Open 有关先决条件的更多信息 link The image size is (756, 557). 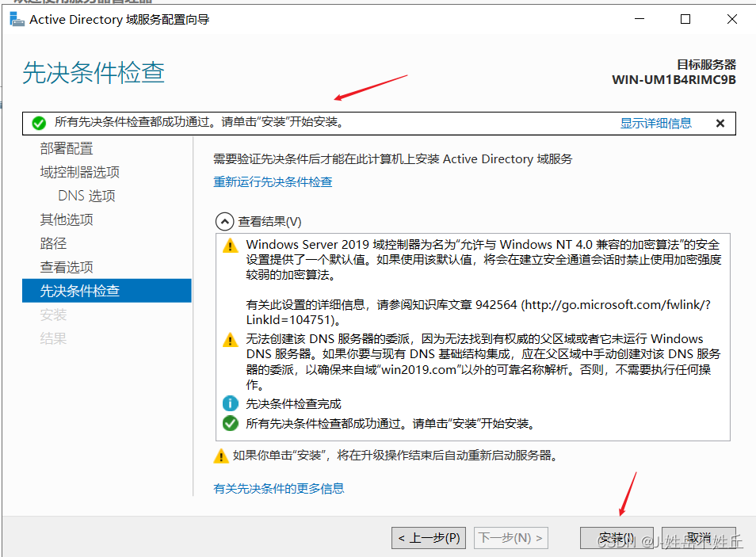click(x=279, y=489)
